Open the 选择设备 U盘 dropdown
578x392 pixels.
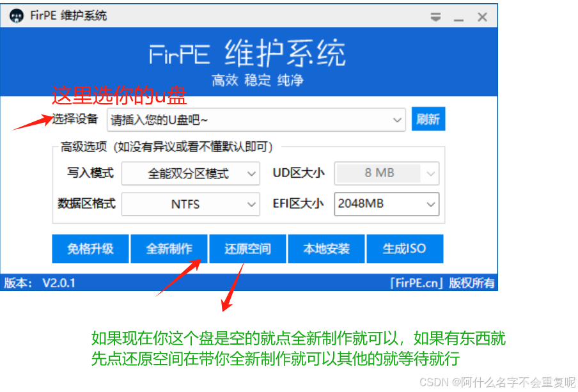point(256,120)
